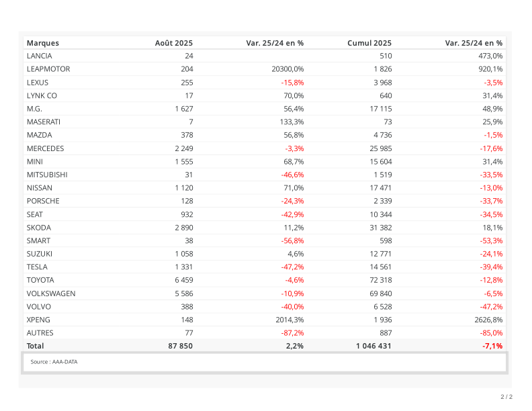Image resolution: width=532 pixels, height=411 pixels.
Task: Click the 2 / 2 page indicator
Action: pos(506,396)
